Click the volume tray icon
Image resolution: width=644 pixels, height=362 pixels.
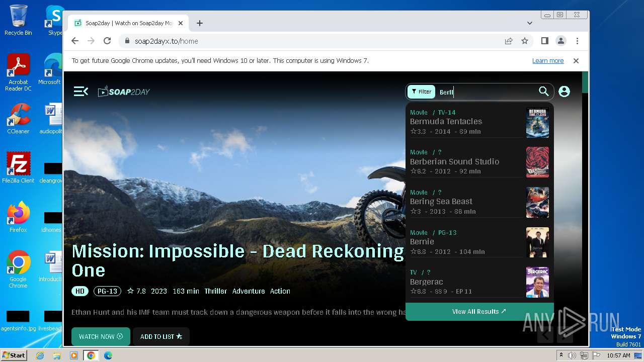[572, 355]
